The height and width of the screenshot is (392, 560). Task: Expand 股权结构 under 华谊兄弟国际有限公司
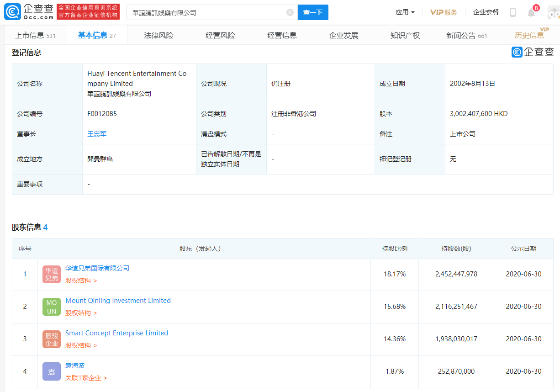pos(81,281)
